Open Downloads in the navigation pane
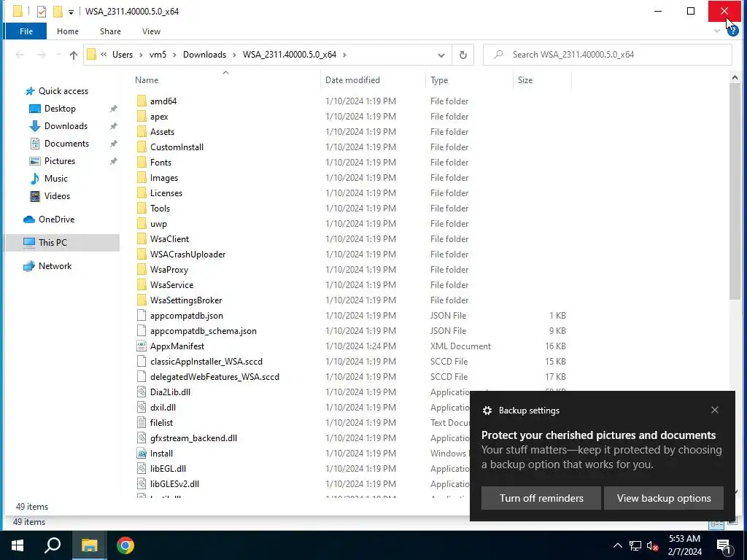The image size is (747, 560). [66, 126]
